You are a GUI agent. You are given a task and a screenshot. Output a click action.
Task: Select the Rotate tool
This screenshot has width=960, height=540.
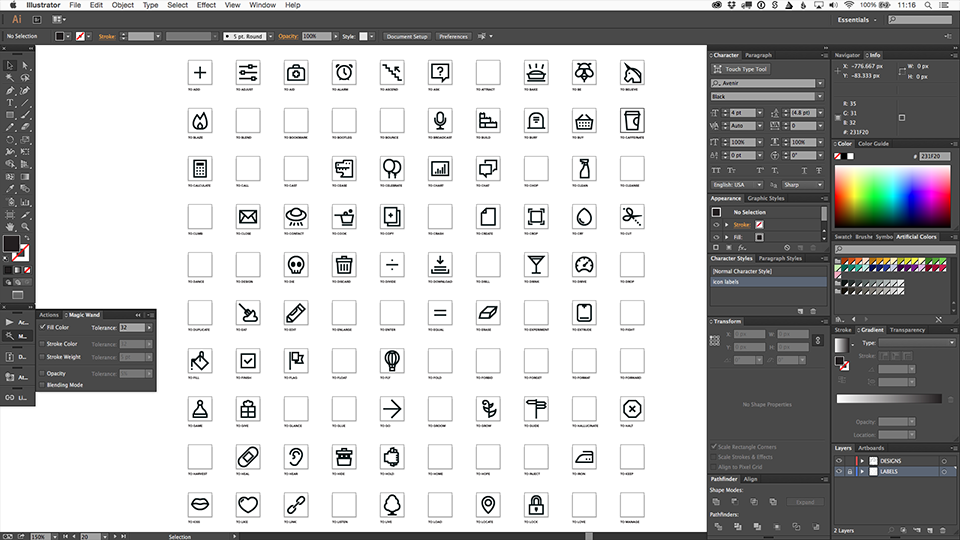point(10,140)
